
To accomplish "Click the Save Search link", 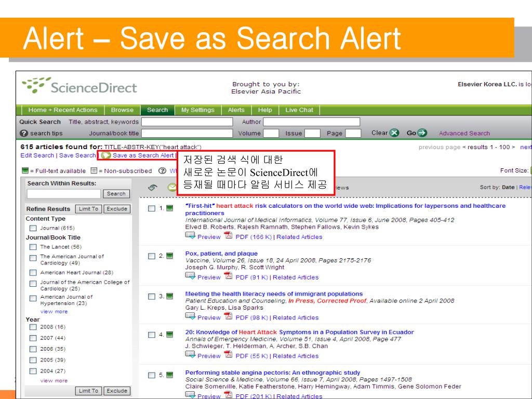I will pyautogui.click(x=77, y=155).
